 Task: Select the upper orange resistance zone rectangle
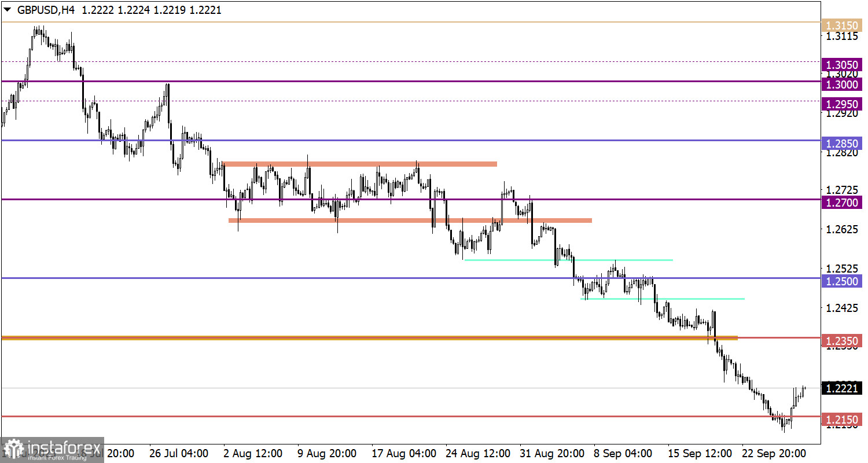359,164
